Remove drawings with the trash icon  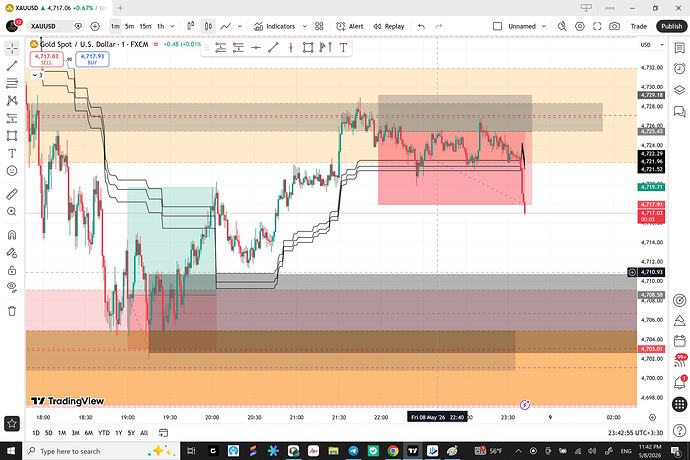(12, 311)
